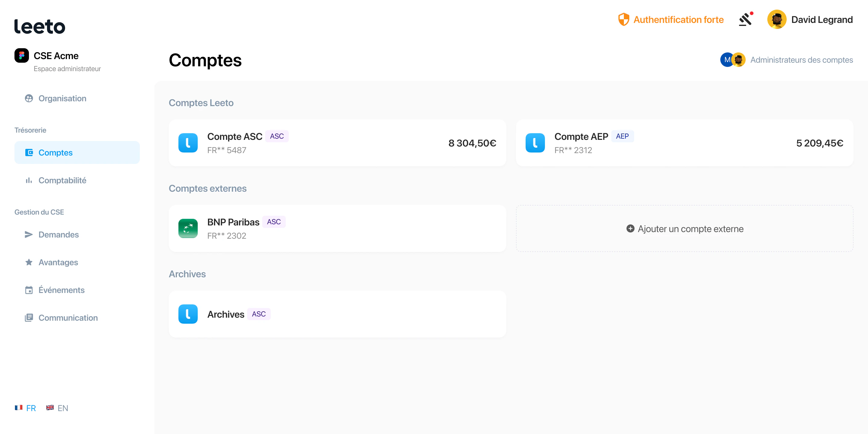Click the CSE Acme Figma logo
Screen dimensions: 868x434
coord(22,55)
